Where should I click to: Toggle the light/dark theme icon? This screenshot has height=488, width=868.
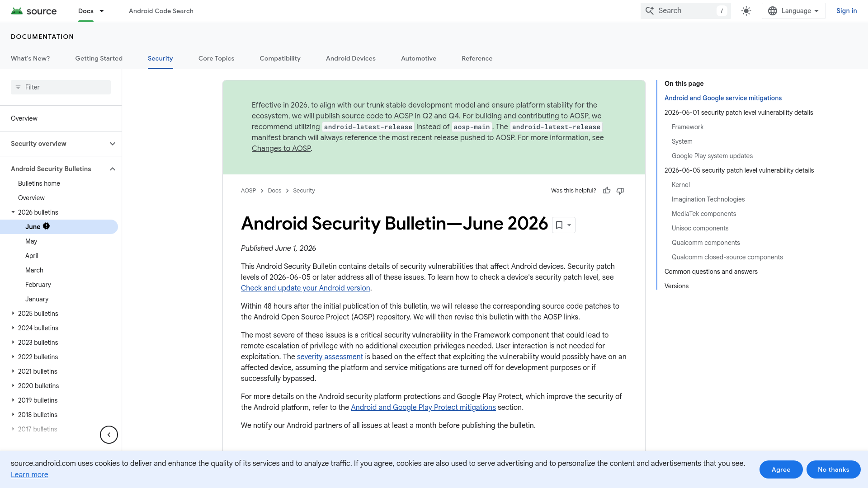(746, 11)
